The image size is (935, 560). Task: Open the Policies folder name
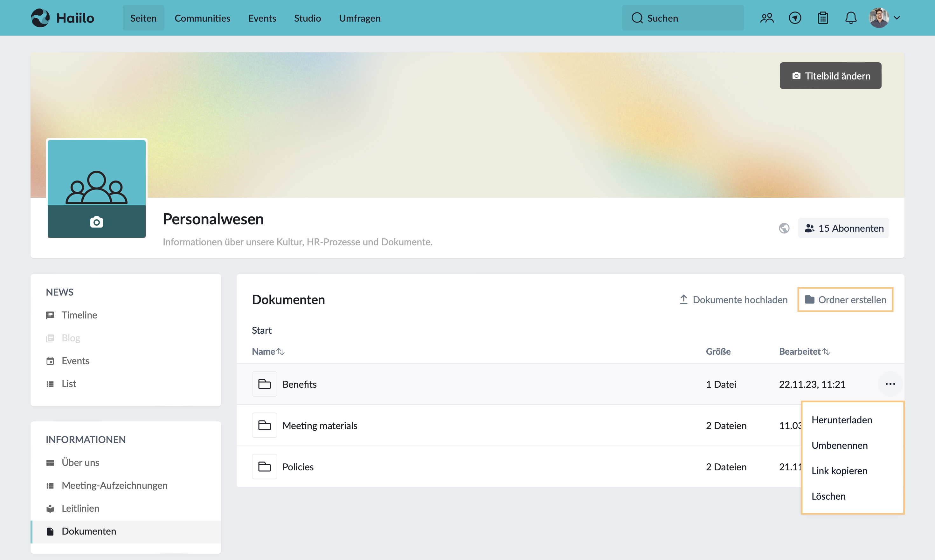tap(298, 467)
